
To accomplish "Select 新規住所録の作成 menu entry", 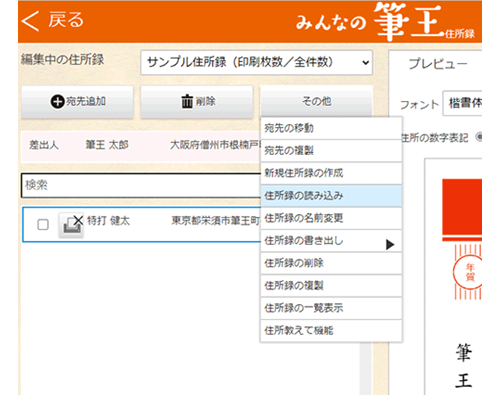I will [331, 173].
